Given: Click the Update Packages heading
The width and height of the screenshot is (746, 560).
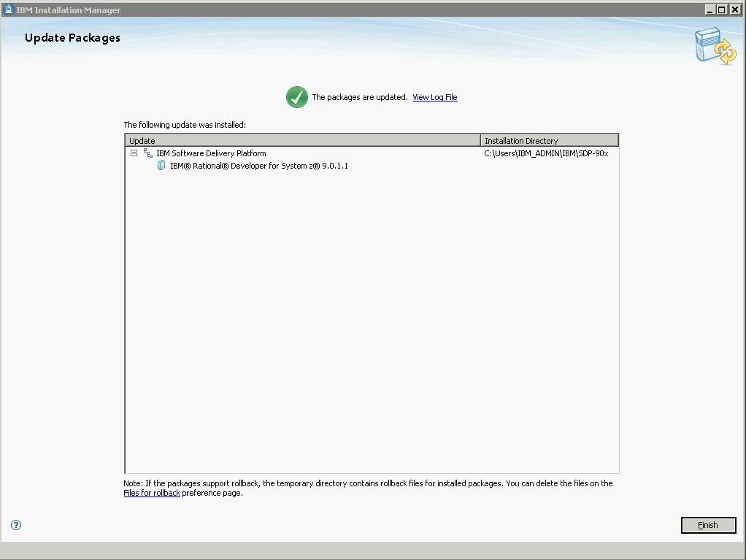Looking at the screenshot, I should tap(72, 38).
